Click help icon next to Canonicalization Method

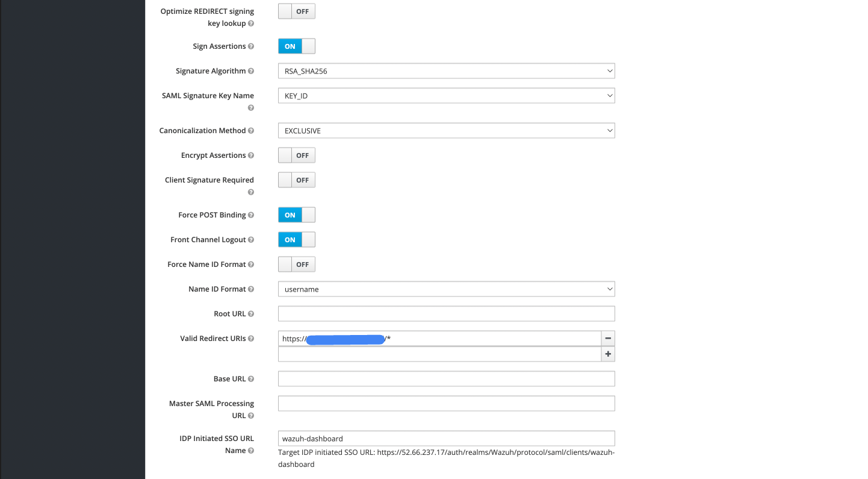click(x=251, y=131)
